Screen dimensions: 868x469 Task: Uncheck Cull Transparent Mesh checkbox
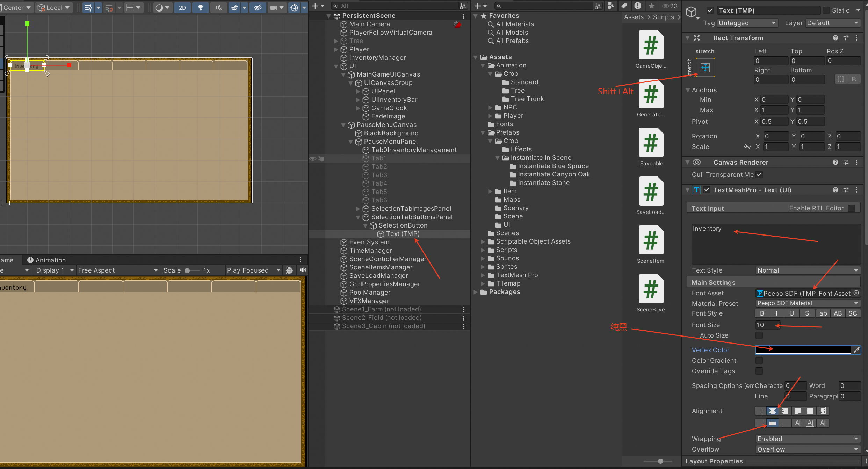[759, 175]
